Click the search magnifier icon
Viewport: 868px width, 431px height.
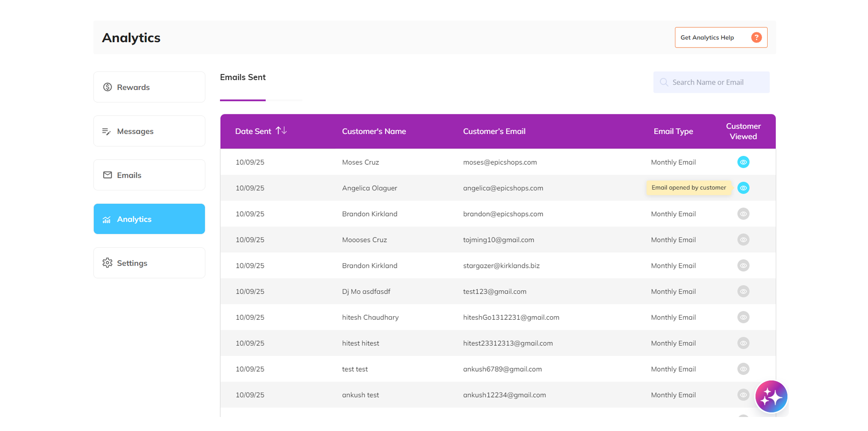pos(664,82)
